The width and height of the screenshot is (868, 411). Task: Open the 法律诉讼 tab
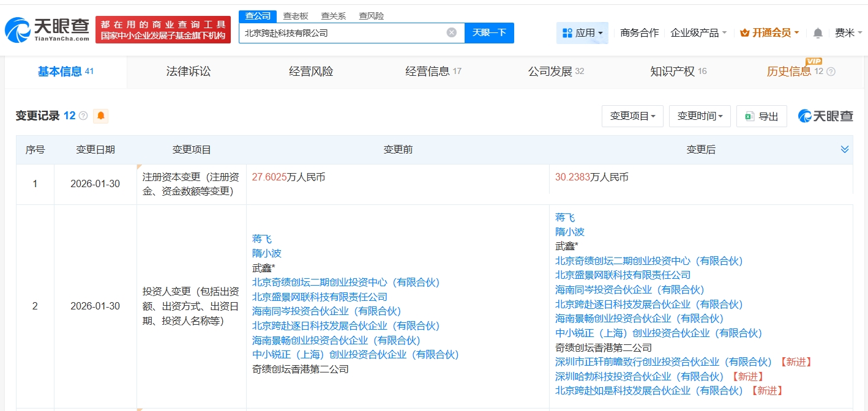click(x=188, y=72)
